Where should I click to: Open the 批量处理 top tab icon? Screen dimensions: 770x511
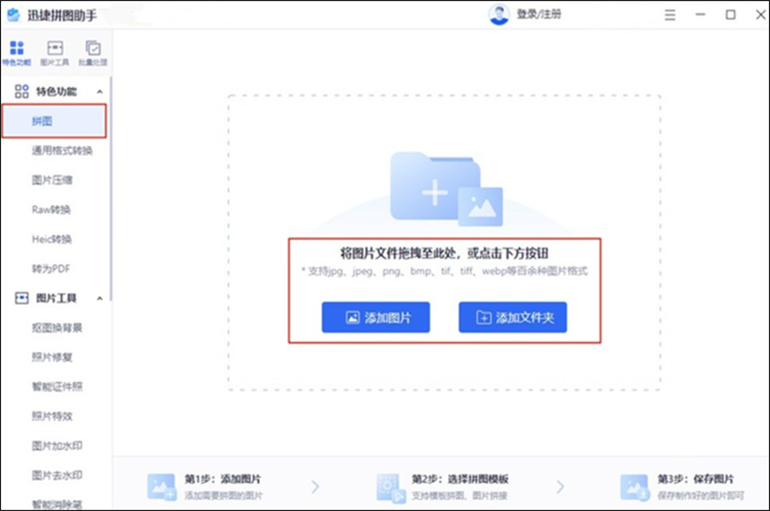pyautogui.click(x=93, y=53)
